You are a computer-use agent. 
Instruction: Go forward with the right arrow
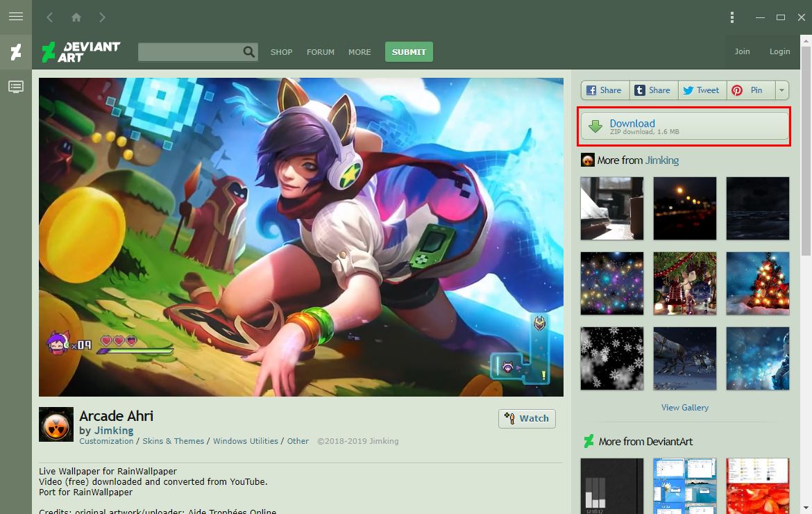(102, 17)
